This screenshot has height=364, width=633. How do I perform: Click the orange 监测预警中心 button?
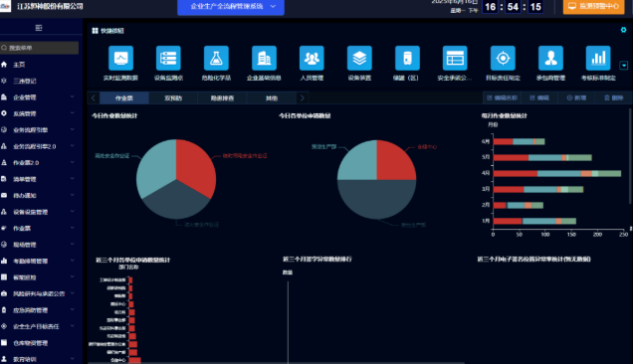click(593, 6)
